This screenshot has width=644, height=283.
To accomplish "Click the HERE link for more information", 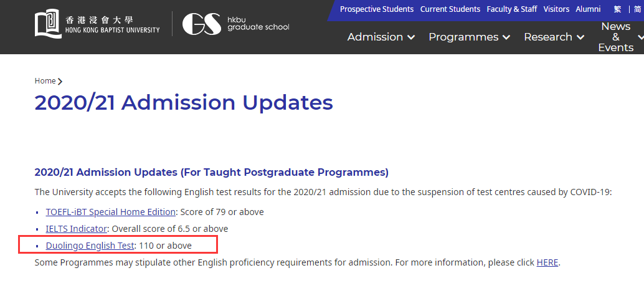I will pos(547,262).
